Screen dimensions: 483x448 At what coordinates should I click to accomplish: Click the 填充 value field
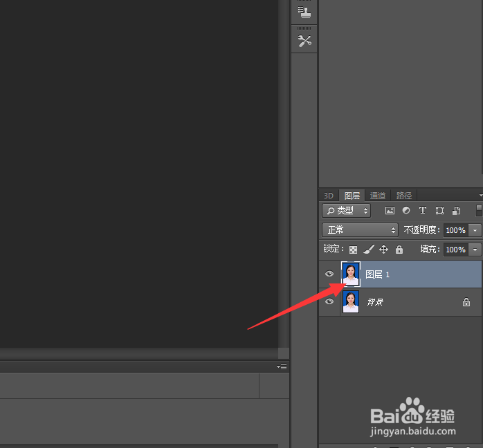456,250
